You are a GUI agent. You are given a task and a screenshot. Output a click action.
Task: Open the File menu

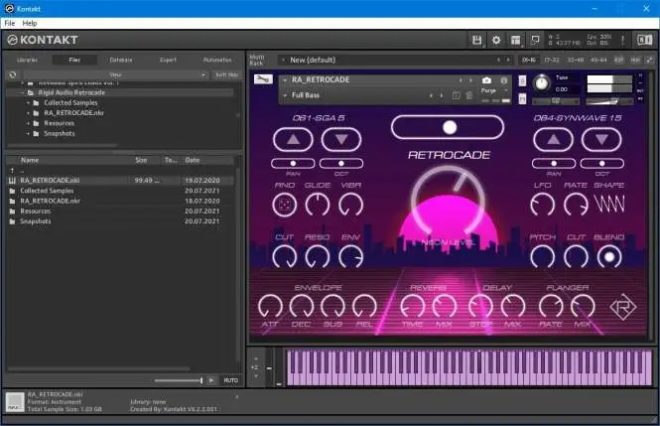(x=10, y=23)
